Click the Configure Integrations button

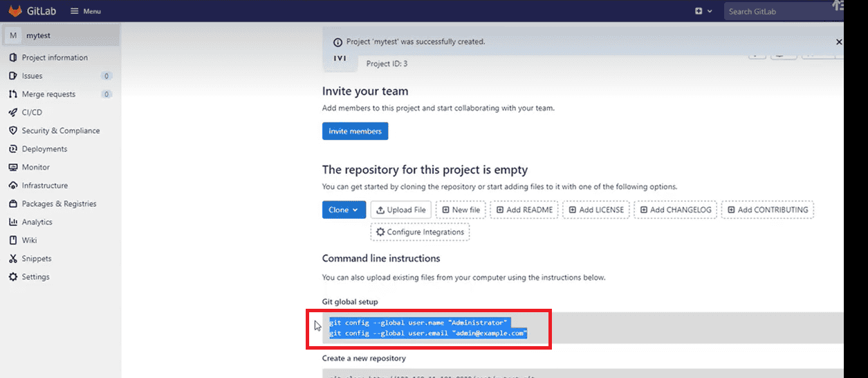point(420,232)
